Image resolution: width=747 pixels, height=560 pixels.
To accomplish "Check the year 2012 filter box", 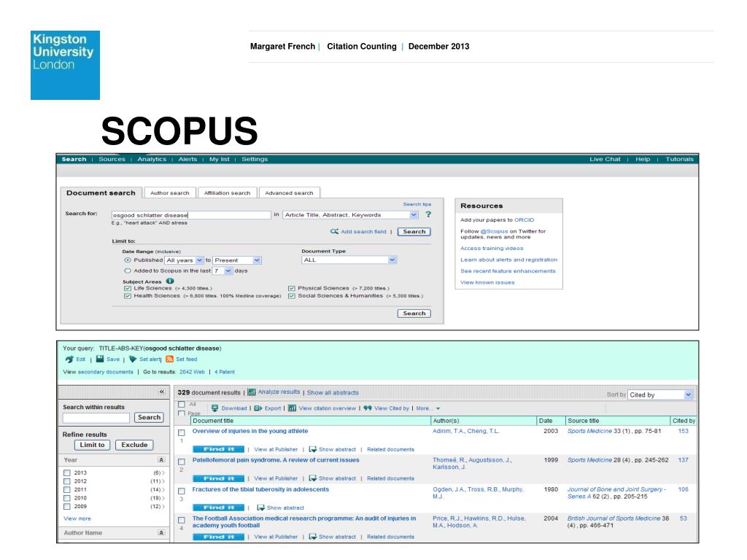I will point(67,481).
